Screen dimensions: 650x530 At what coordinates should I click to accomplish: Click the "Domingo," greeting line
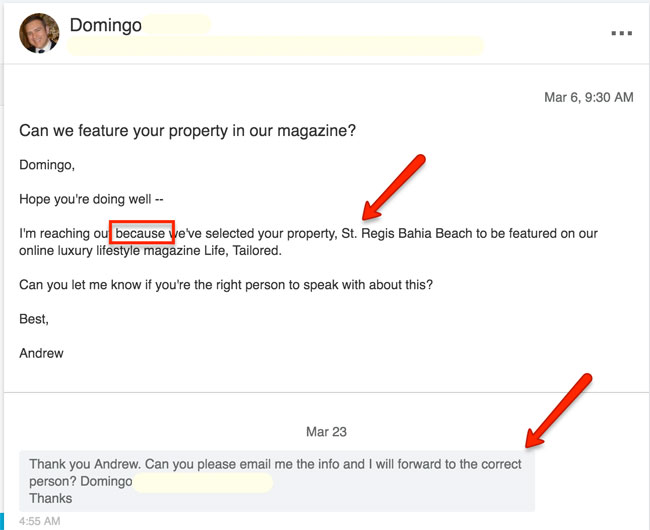[47, 165]
